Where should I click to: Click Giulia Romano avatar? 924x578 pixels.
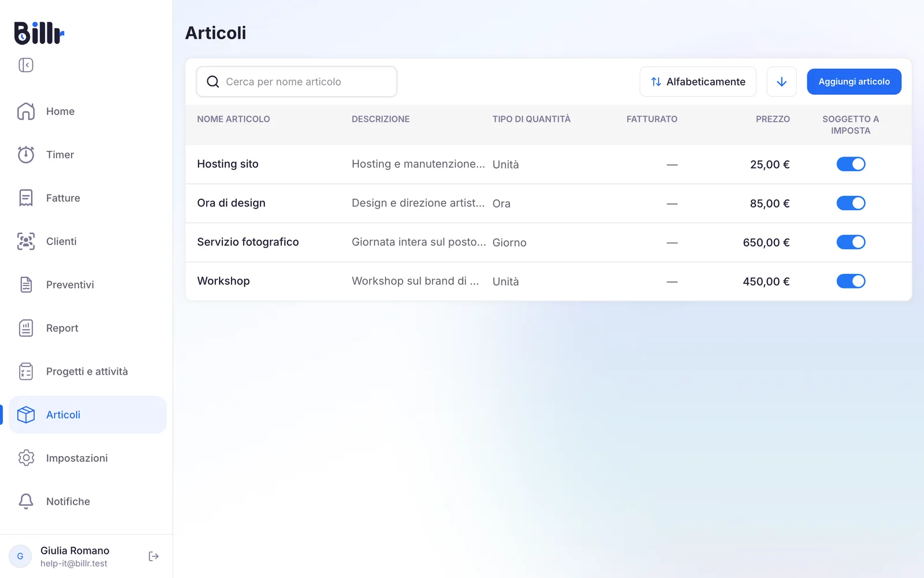coord(20,556)
